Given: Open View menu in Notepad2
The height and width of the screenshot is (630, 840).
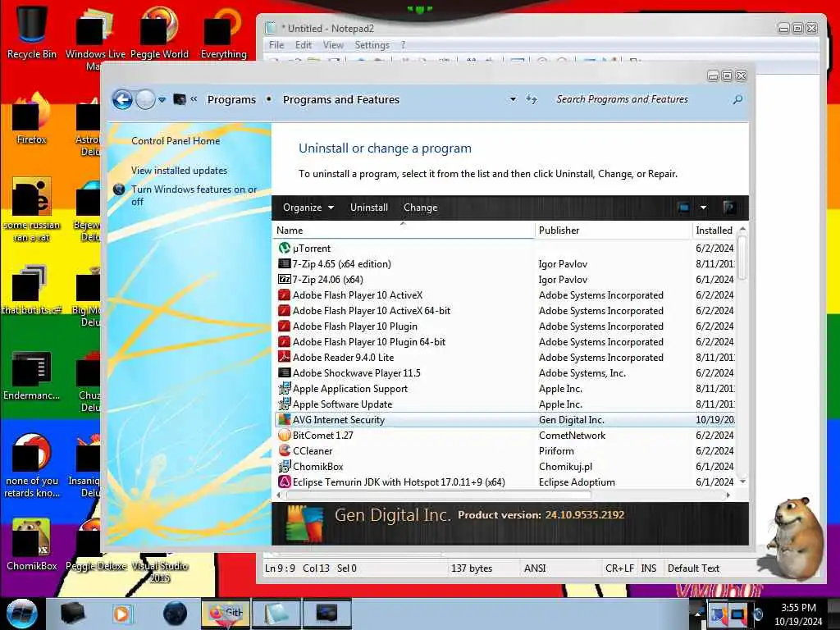Looking at the screenshot, I should (x=333, y=45).
